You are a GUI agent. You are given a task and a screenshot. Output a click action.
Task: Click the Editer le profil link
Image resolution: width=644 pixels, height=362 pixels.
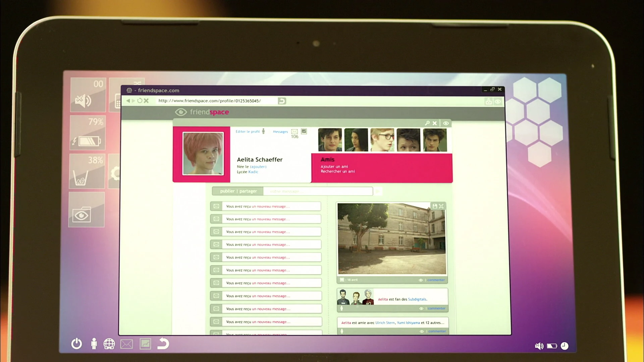(248, 132)
